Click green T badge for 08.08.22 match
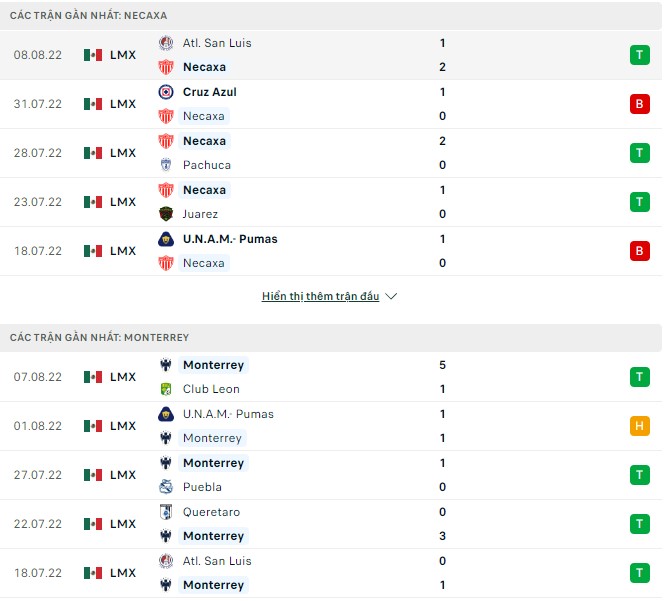 click(640, 55)
